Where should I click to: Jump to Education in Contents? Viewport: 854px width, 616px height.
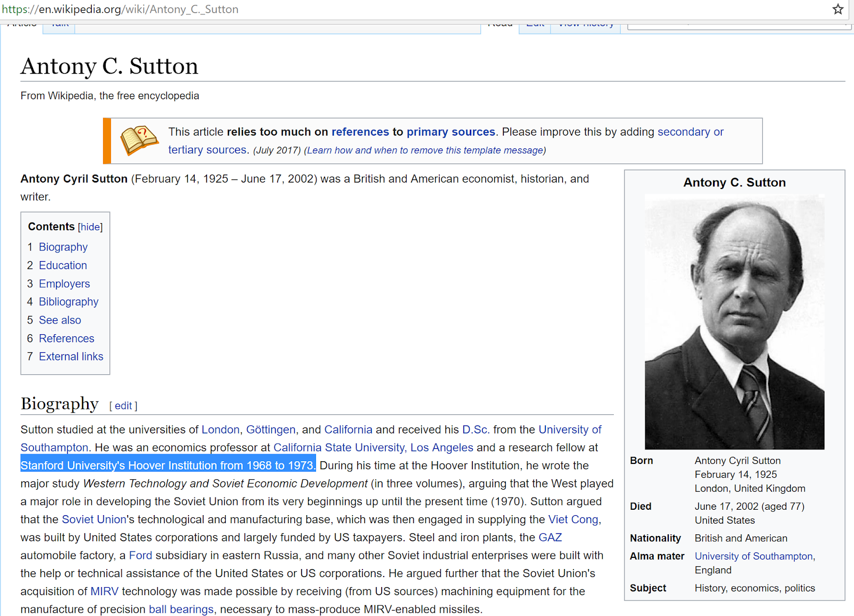click(63, 265)
